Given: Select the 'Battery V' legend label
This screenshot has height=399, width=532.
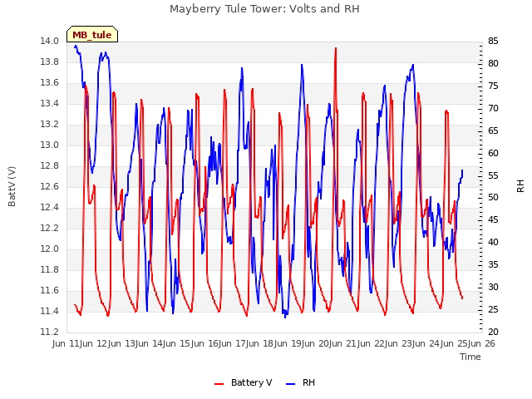Looking at the screenshot, I should pyautogui.click(x=251, y=382).
